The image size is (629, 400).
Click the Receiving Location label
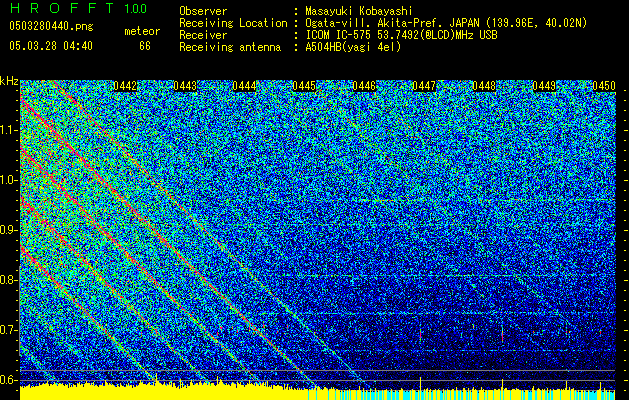coord(233,23)
